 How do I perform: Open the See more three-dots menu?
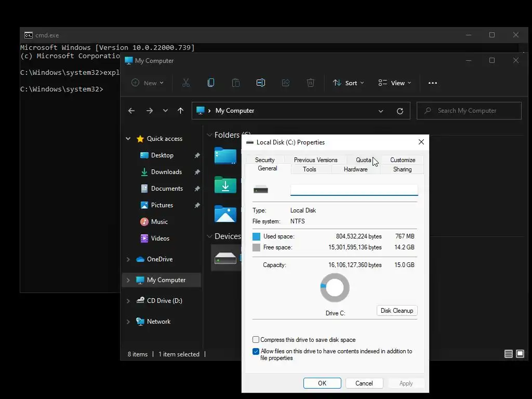point(433,83)
